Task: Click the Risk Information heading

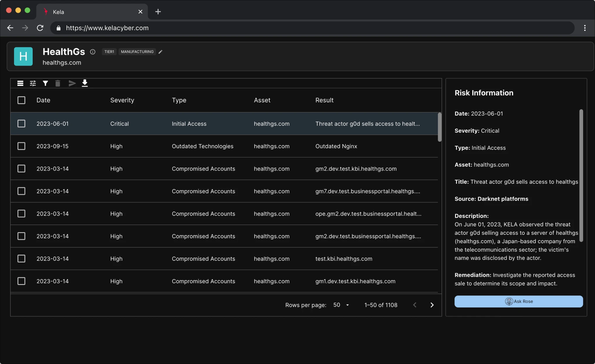Action: [x=484, y=93]
